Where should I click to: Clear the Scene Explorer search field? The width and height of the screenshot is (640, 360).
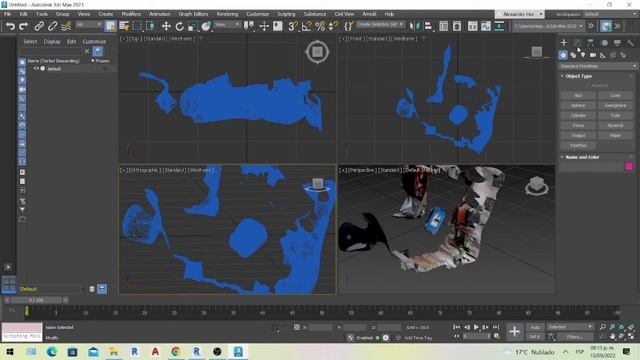point(87,51)
